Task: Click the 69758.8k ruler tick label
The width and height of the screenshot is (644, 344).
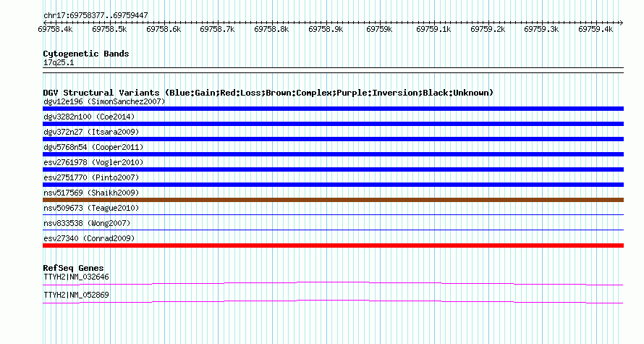Action: pyautogui.click(x=271, y=29)
